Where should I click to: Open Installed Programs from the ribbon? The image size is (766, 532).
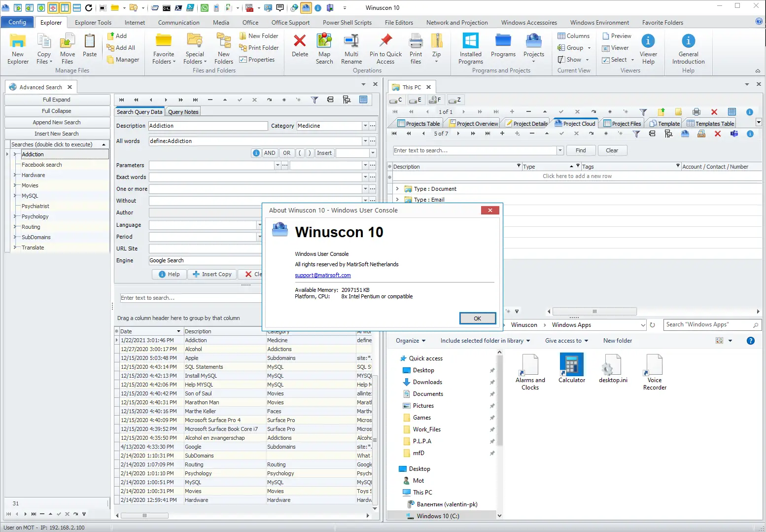pos(471,49)
